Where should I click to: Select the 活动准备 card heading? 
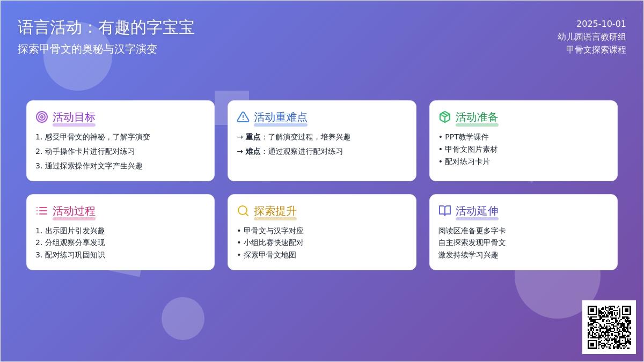476,116
